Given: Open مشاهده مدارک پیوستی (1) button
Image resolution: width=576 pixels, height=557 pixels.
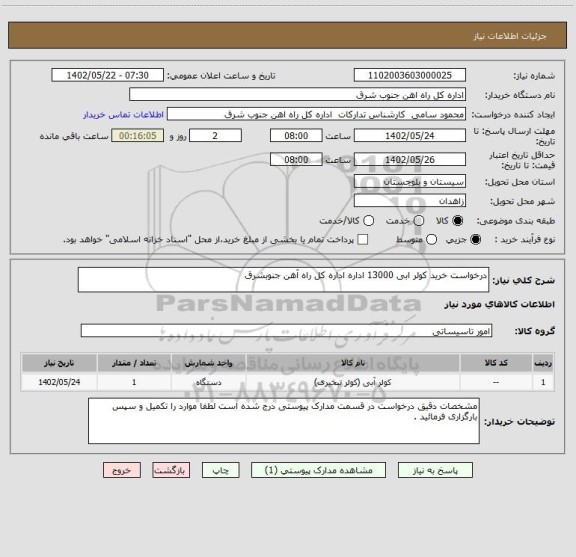Looking at the screenshot, I should click(318, 470).
